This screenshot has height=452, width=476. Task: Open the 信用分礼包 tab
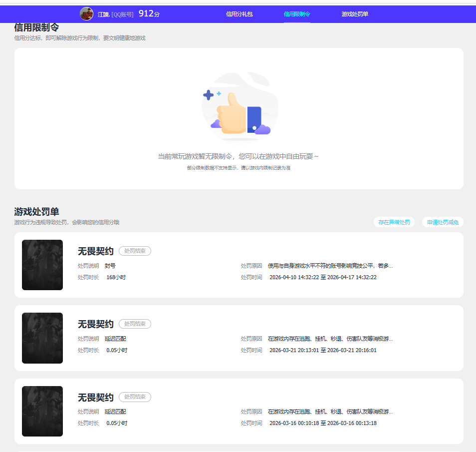click(239, 14)
